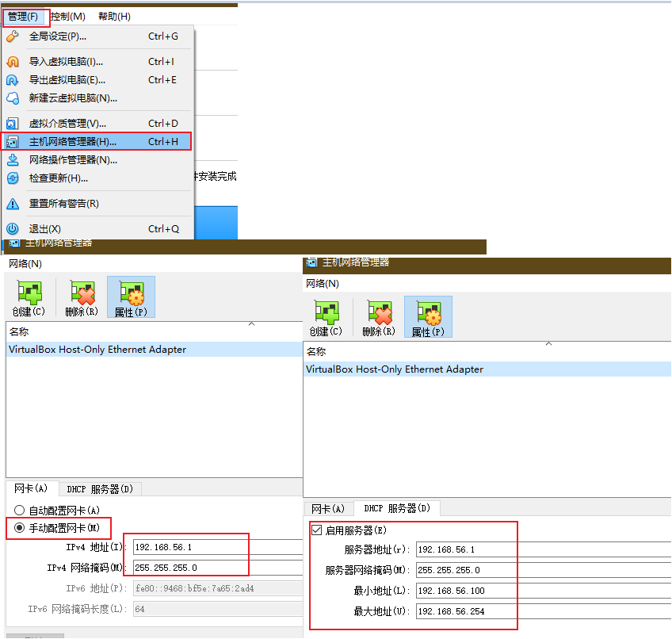
Task: Open 网络操作管理器(N)... menu entry
Action: coord(97,160)
